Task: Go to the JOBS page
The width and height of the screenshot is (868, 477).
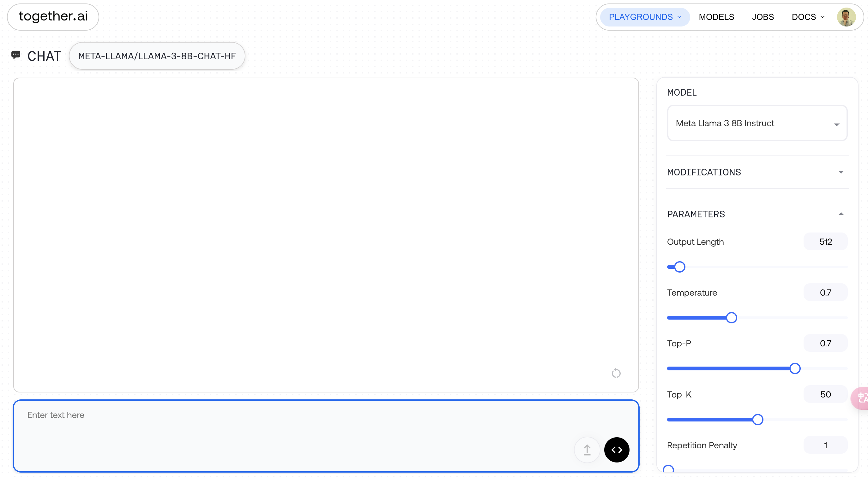Action: pos(763,17)
